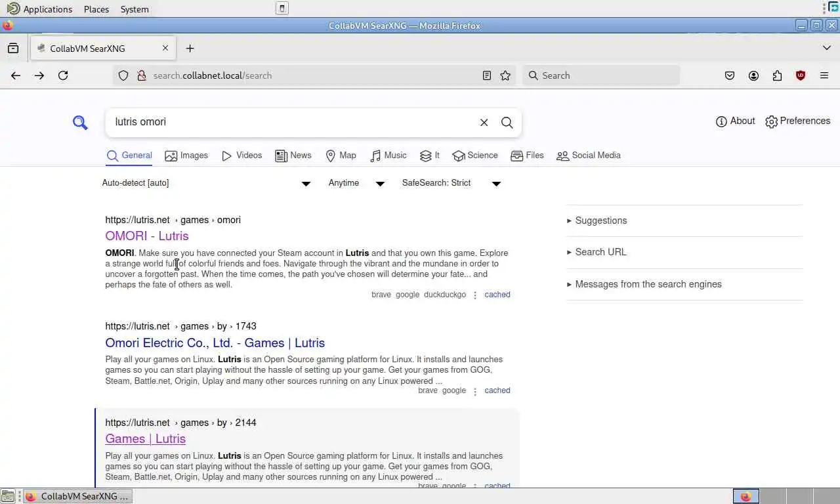Open the Applications menu

pos(40,9)
